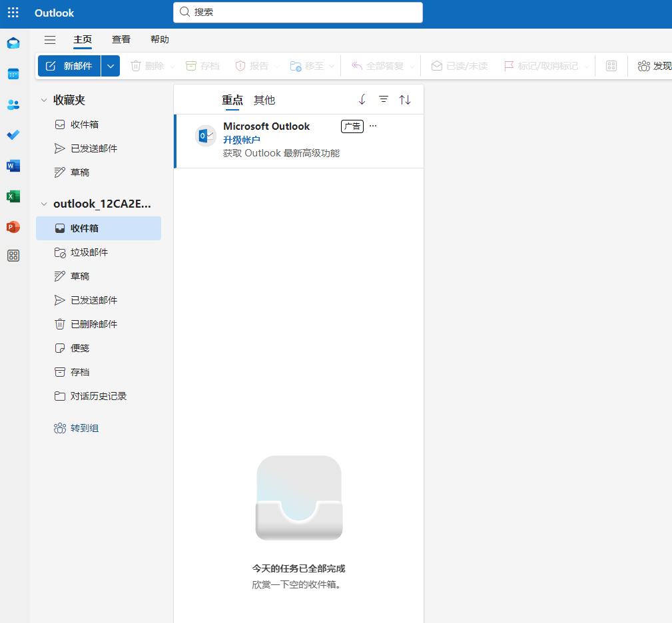
Task: Open the 存档 archive folder in sidebar
Action: tap(99, 372)
